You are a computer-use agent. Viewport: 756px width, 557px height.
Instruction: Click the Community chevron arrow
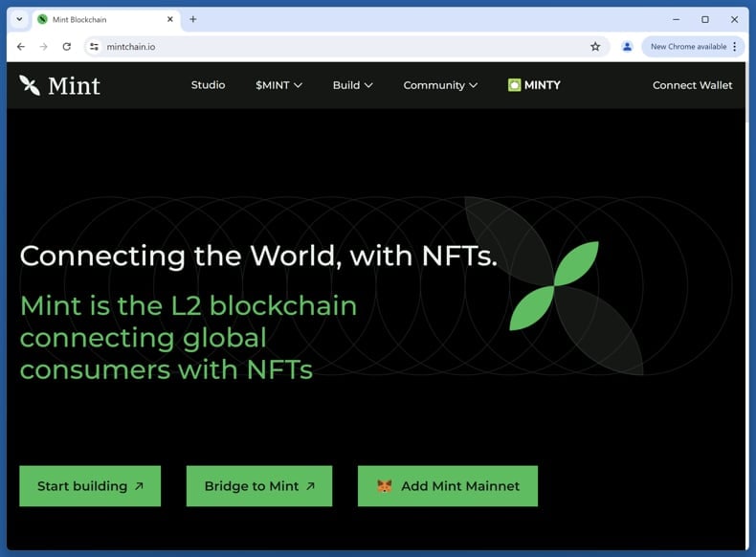tap(474, 85)
